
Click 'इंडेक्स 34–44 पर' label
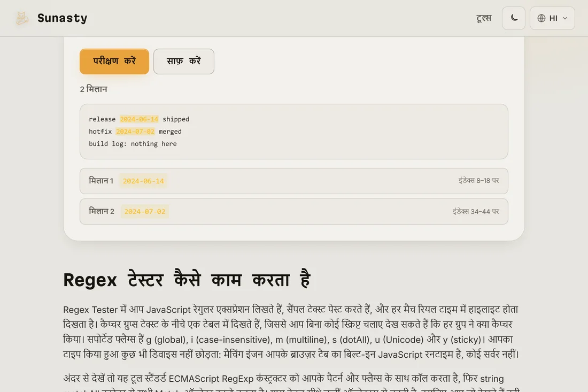click(x=476, y=212)
